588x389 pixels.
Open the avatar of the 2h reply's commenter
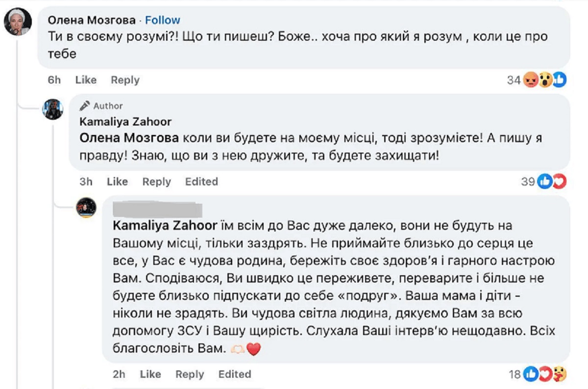click(87, 208)
